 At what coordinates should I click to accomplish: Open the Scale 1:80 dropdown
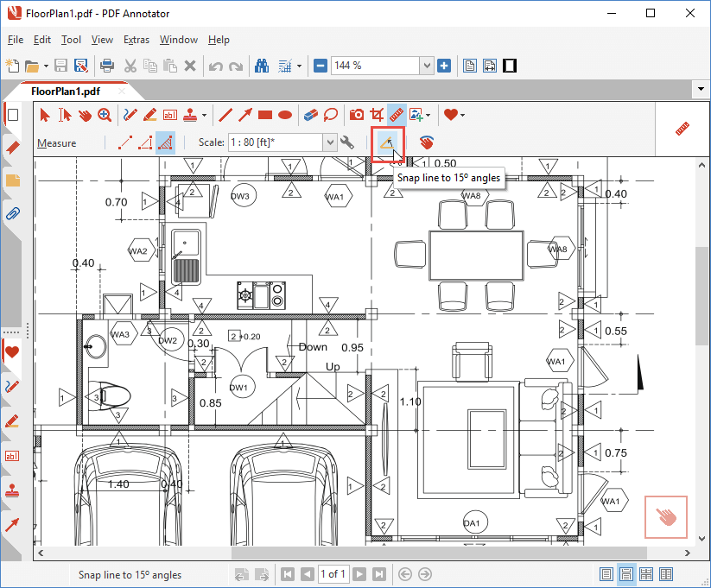pyautogui.click(x=329, y=142)
